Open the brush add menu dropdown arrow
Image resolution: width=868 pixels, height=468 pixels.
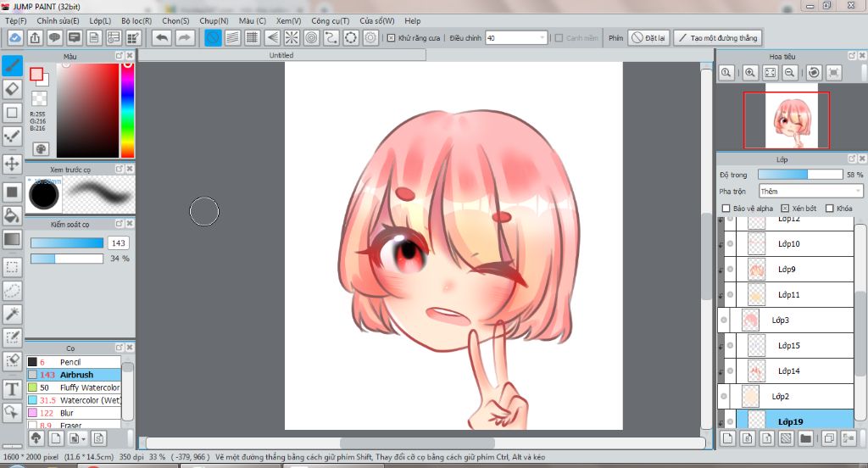(x=84, y=439)
